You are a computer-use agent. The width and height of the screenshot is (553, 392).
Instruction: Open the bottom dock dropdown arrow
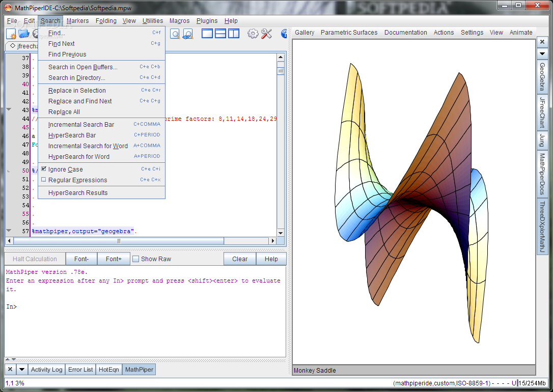click(x=22, y=370)
